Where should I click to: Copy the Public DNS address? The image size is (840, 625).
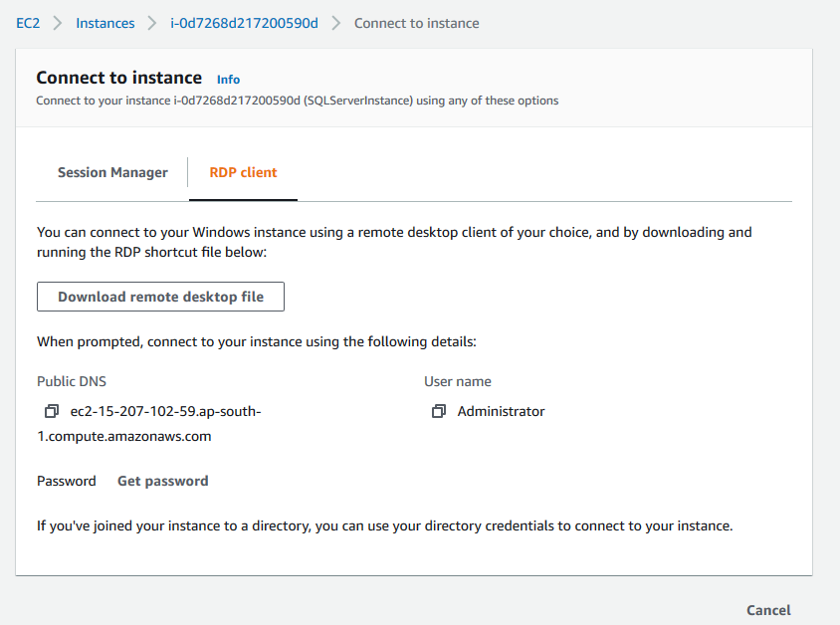[52, 411]
